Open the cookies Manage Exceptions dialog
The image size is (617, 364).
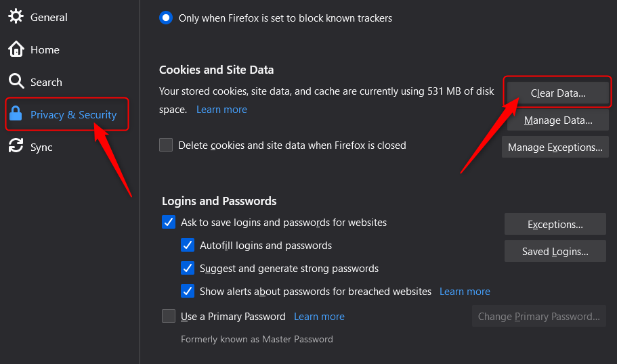(555, 147)
